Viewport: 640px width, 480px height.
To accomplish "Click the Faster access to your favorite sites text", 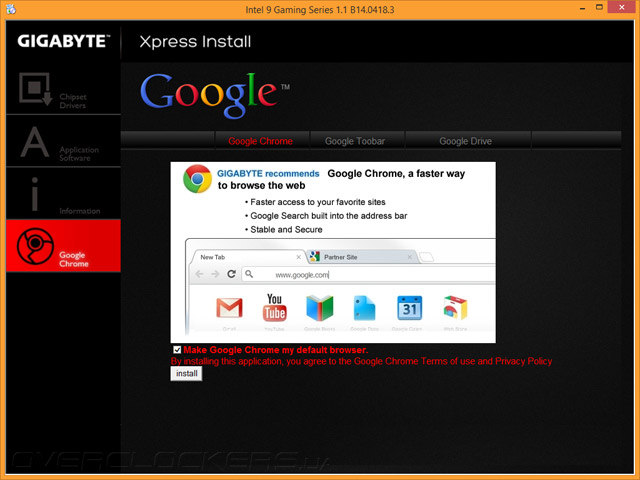I will click(x=318, y=202).
